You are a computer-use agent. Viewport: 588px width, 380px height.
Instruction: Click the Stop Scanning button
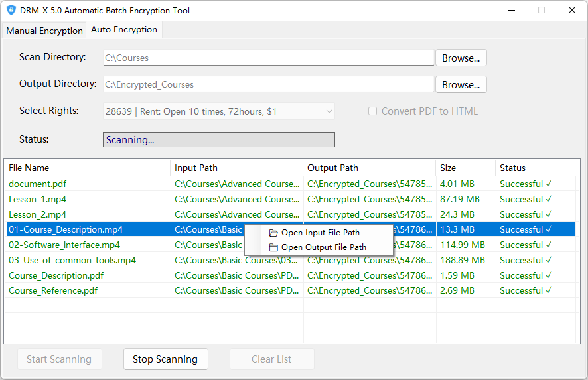165,359
